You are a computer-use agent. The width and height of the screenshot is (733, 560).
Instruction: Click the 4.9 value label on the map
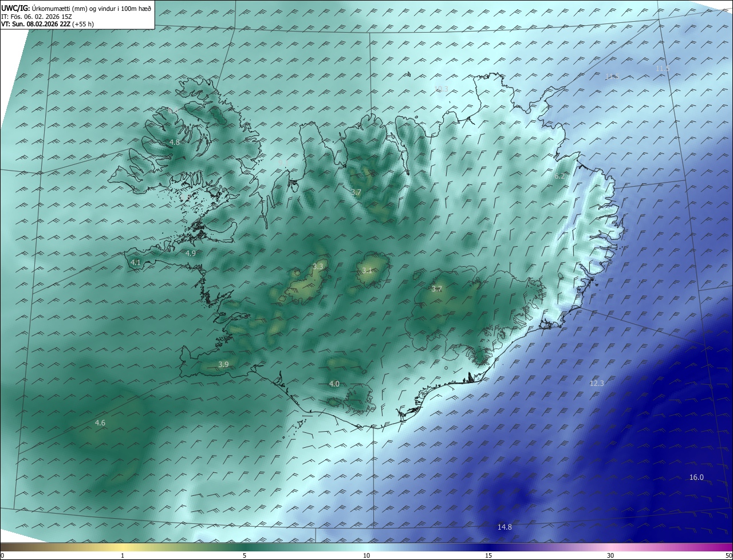click(x=191, y=253)
